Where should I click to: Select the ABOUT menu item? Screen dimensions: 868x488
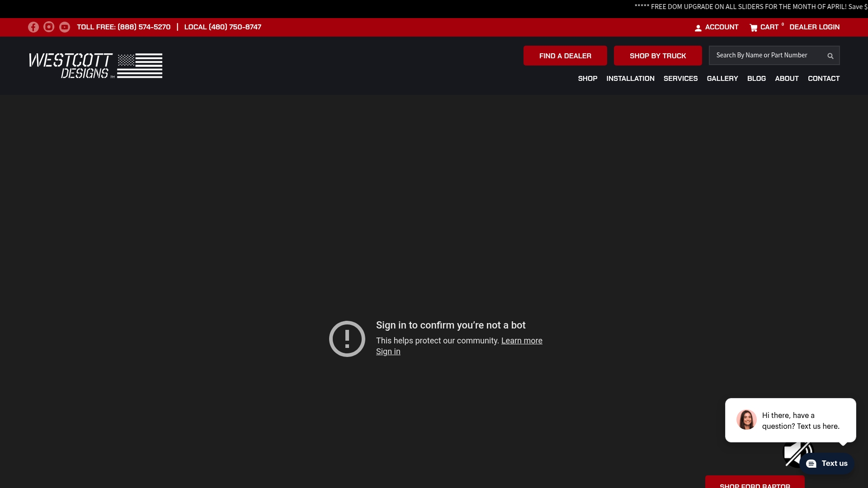tap(786, 79)
